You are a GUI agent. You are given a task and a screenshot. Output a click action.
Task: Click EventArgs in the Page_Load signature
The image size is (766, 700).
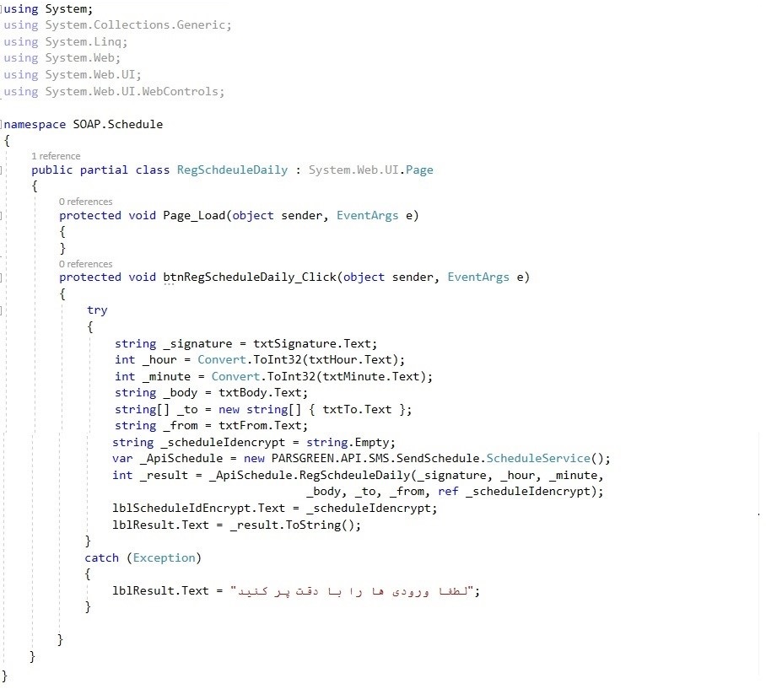[368, 215]
